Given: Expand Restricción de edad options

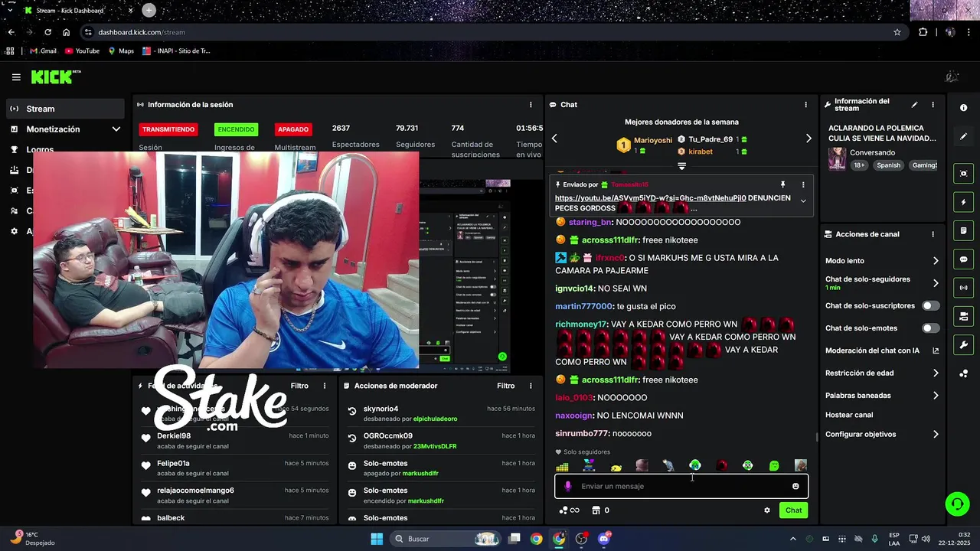Looking at the screenshot, I should click(x=936, y=373).
